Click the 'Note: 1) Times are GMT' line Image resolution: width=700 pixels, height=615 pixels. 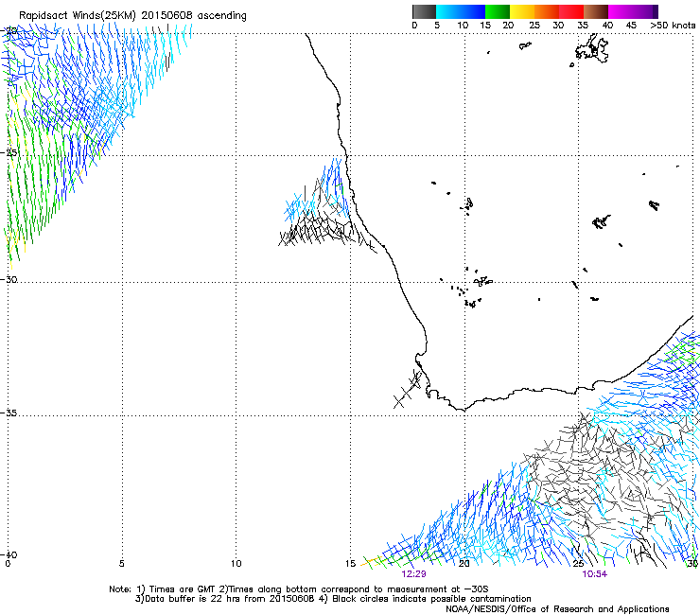click(298, 589)
